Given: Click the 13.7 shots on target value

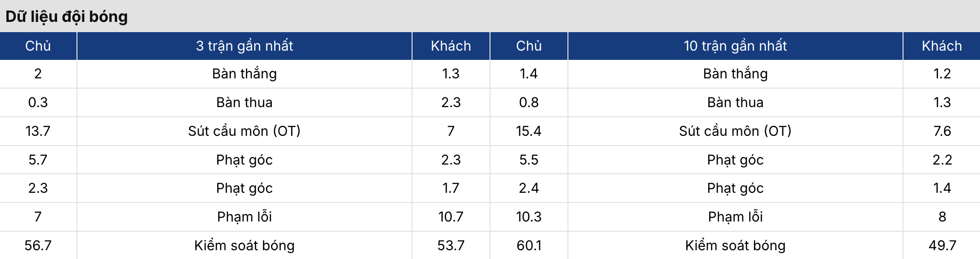Looking at the screenshot, I should click(38, 131).
